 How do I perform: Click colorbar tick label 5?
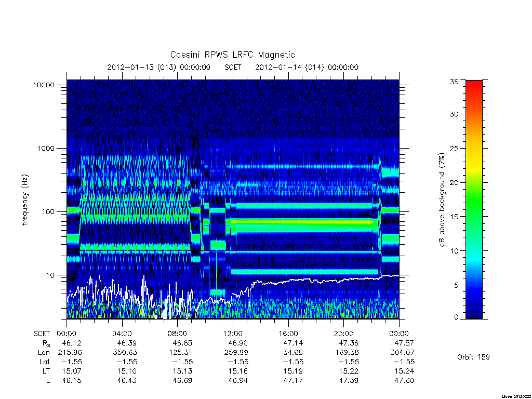point(456,285)
